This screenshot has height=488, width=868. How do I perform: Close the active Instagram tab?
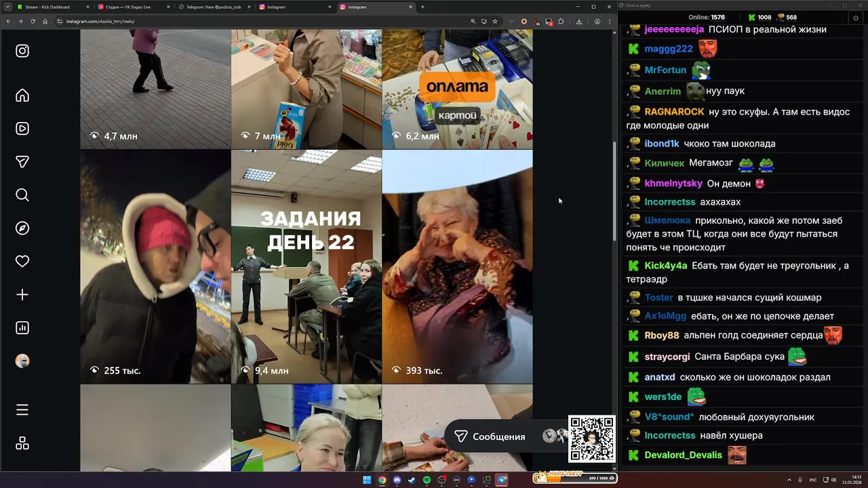(410, 7)
